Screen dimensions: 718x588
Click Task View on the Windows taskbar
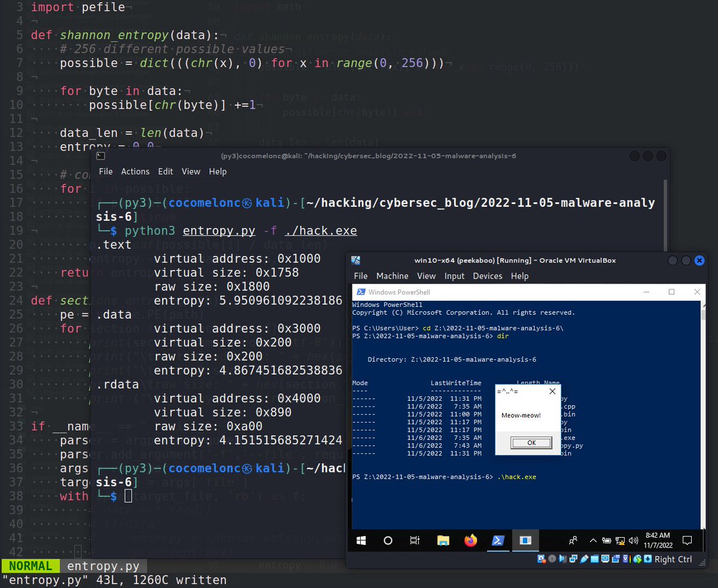coord(415,540)
